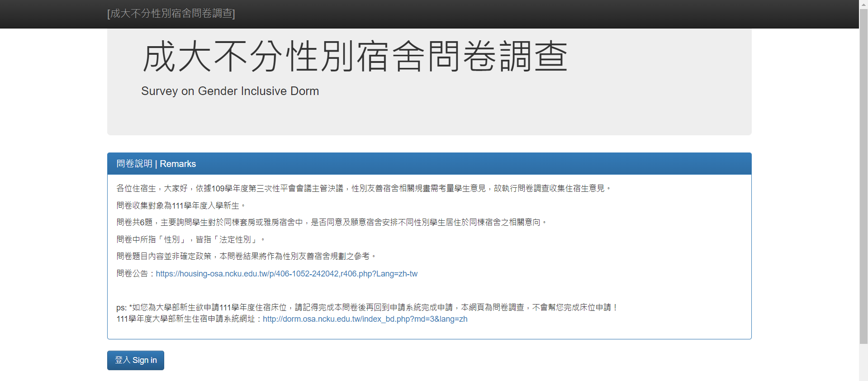Click the Survey on Gender Inclusive Dorm subtitle
868x381 pixels.
tap(230, 91)
